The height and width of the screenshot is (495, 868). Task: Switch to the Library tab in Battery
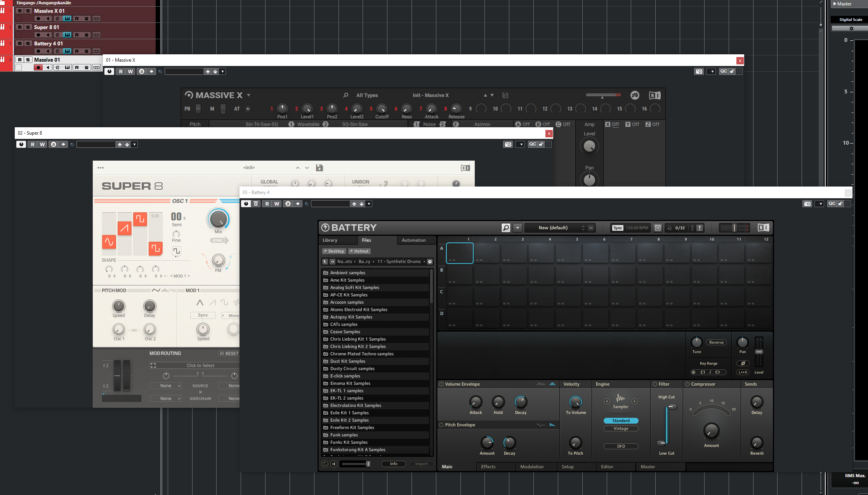pyautogui.click(x=330, y=240)
